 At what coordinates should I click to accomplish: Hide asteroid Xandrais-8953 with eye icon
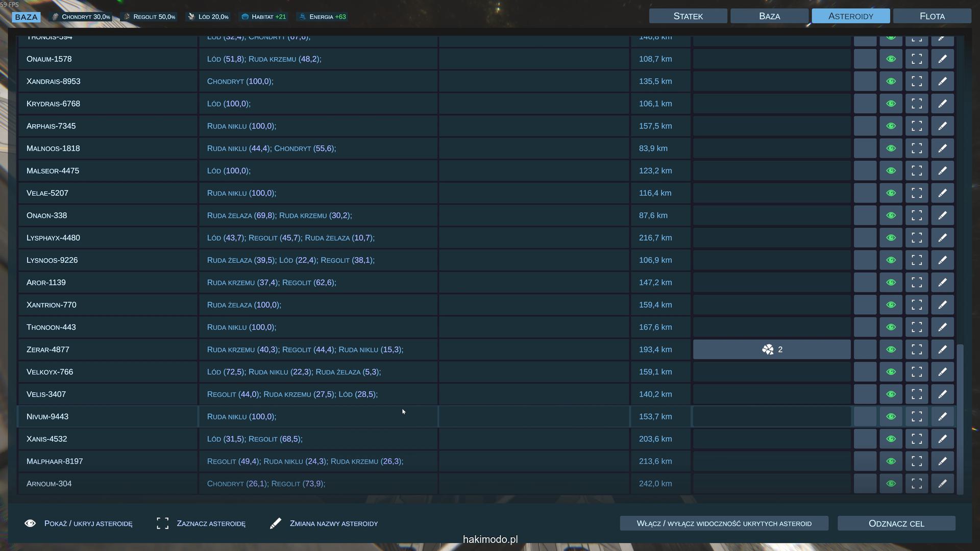[891, 81]
